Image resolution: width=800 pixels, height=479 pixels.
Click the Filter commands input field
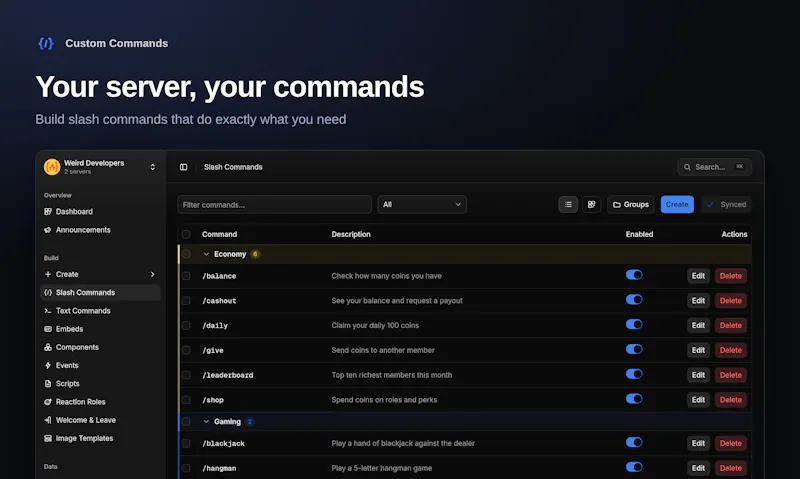click(x=274, y=205)
